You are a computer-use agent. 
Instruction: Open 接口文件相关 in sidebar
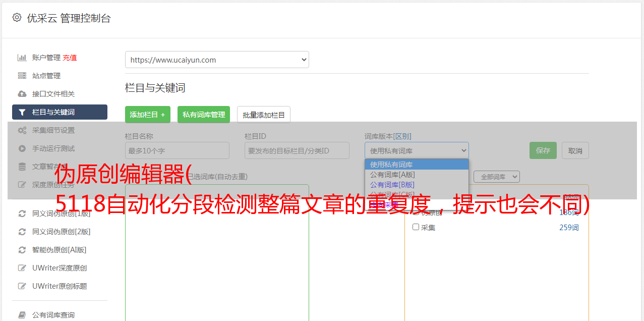(x=53, y=94)
